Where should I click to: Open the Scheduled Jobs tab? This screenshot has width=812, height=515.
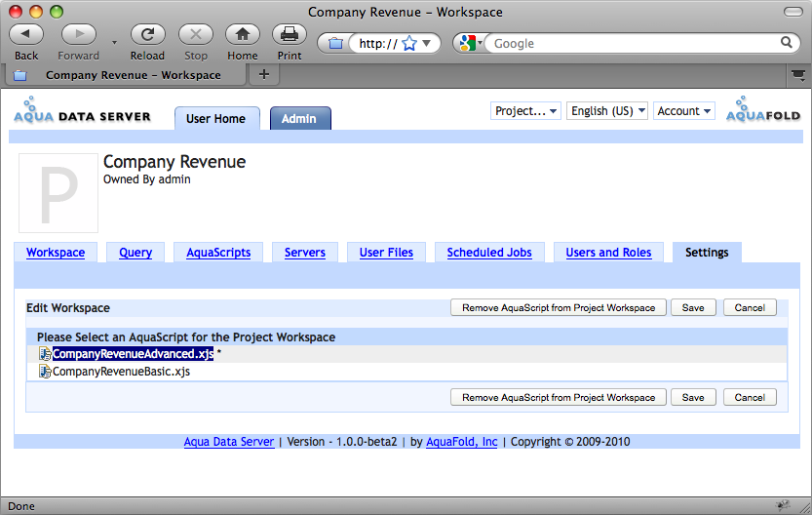point(489,253)
